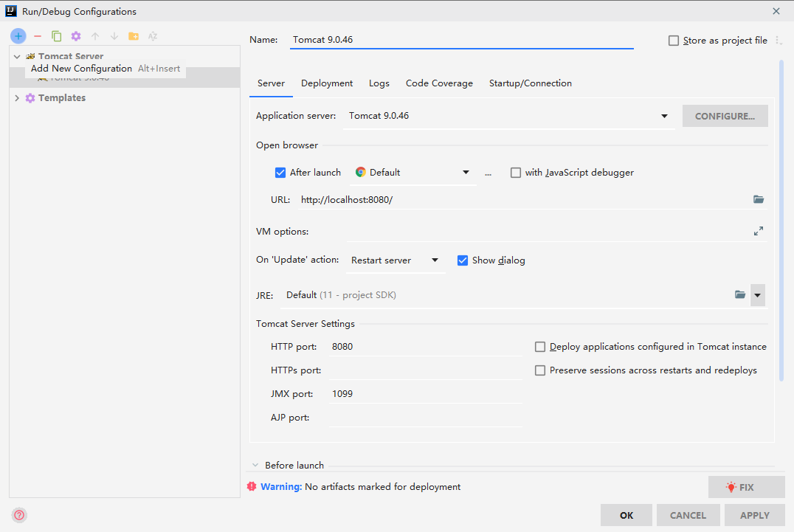Move configuration up with the up arrow
Image resolution: width=794 pixels, height=532 pixels.
[95, 36]
